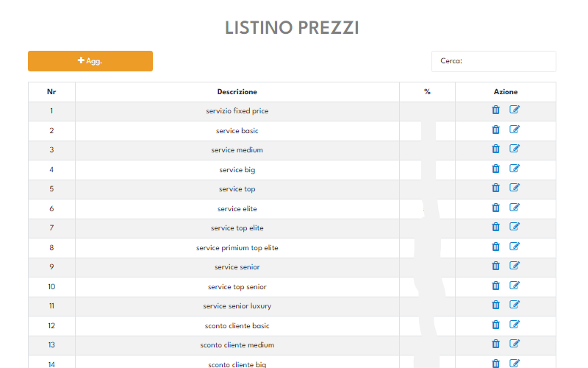Delete the service top row
Viewport: 588px width, 368px height.
[x=495, y=188]
